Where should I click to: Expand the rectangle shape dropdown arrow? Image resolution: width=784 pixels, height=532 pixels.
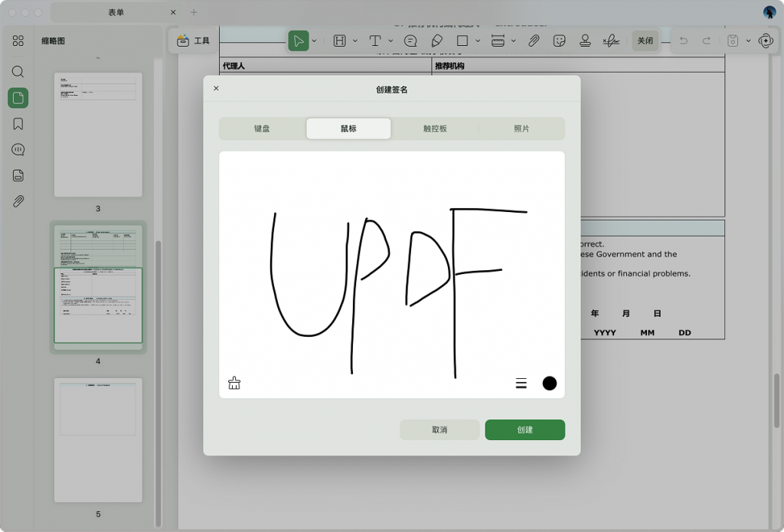[x=478, y=41]
